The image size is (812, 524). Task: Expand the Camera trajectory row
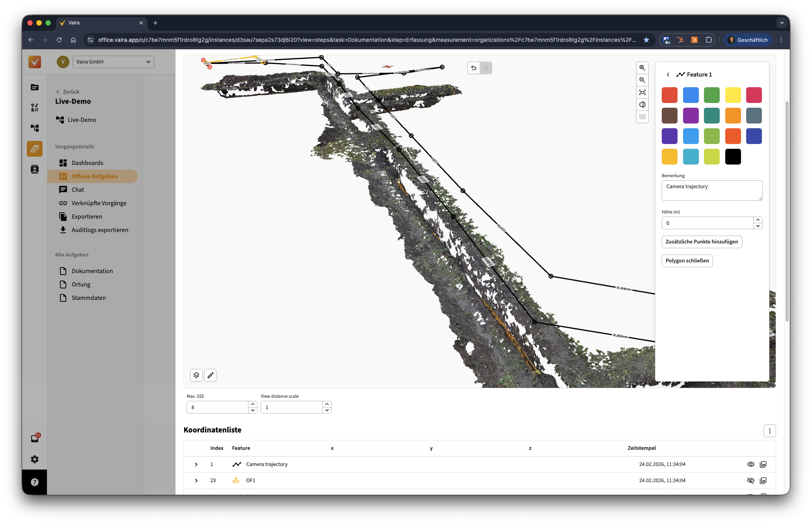pos(196,464)
